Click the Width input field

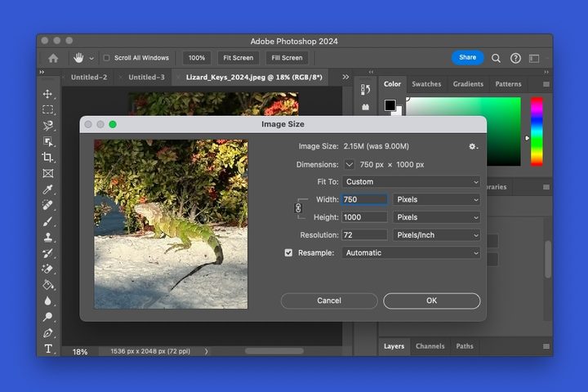pyautogui.click(x=364, y=199)
